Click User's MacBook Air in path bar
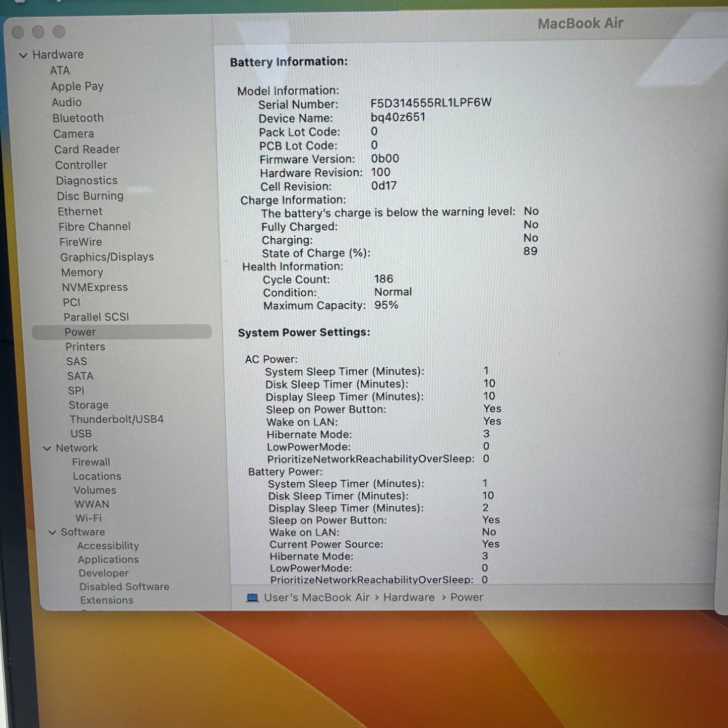 317,598
